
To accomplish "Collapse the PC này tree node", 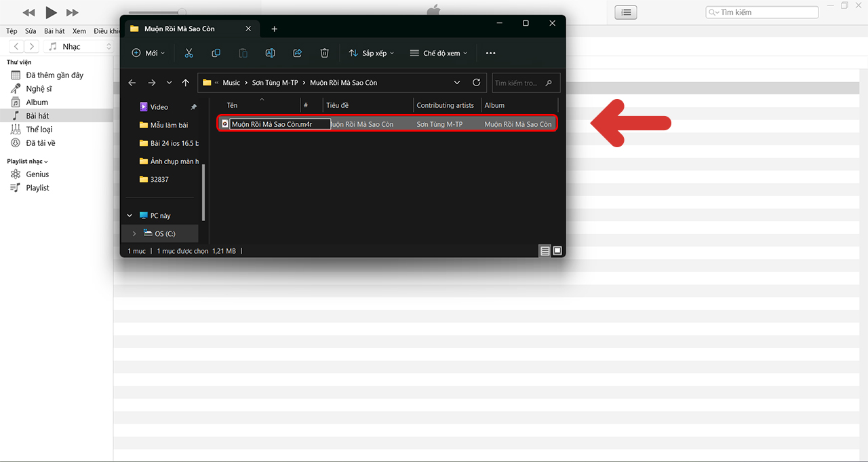I will coord(130,216).
